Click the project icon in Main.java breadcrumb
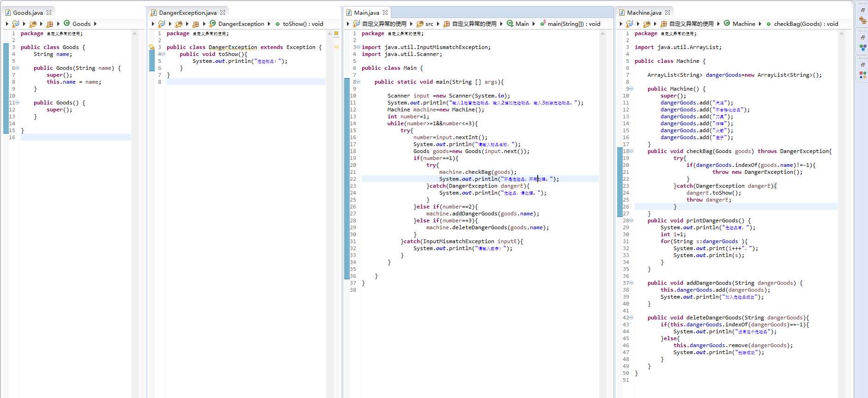This screenshot has width=868, height=398. pyautogui.click(x=356, y=24)
